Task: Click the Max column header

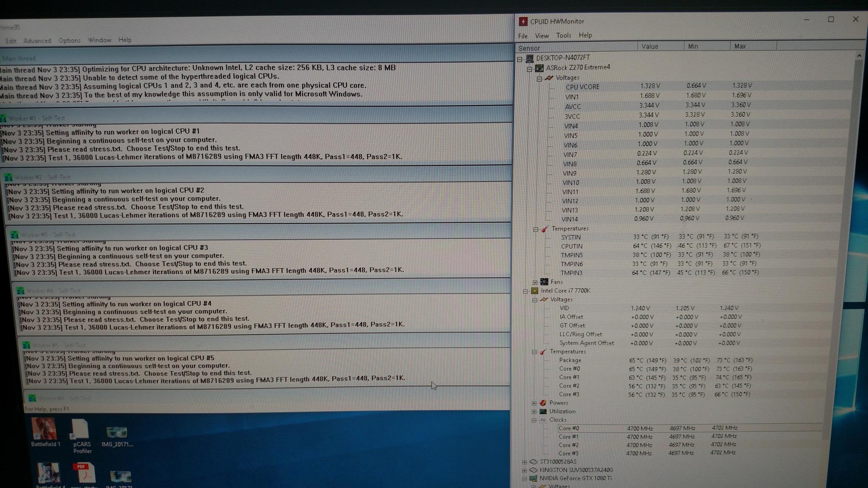Action: [x=754, y=46]
